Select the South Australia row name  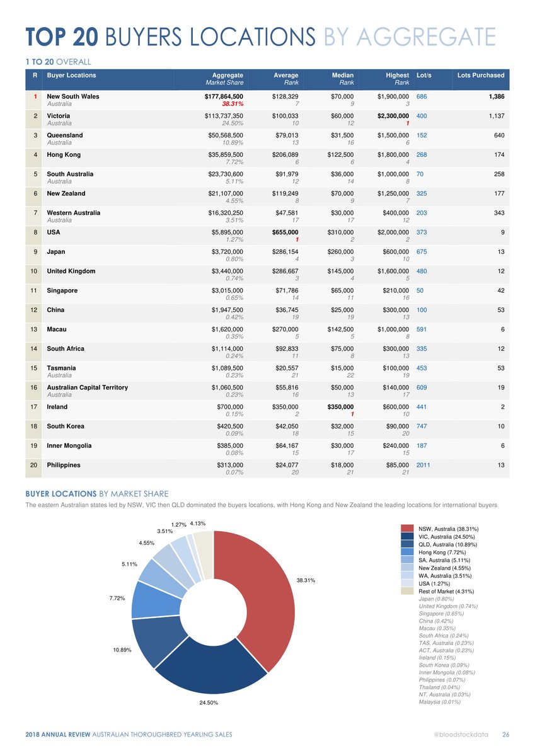point(71,174)
